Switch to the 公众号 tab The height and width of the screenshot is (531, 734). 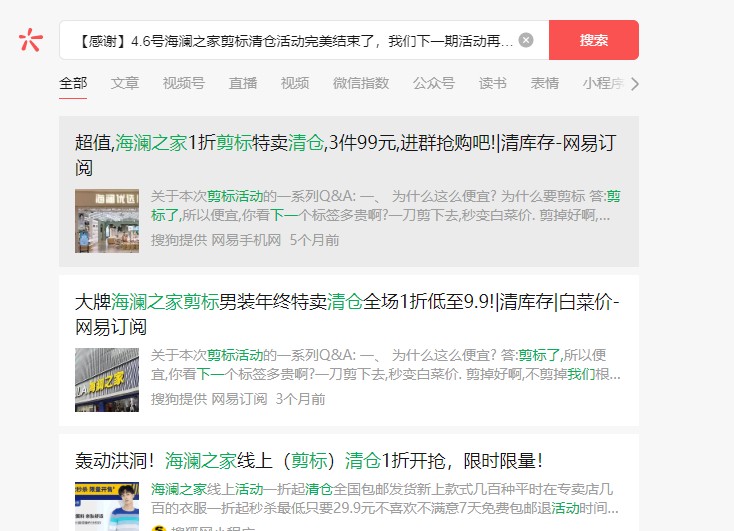coord(433,83)
